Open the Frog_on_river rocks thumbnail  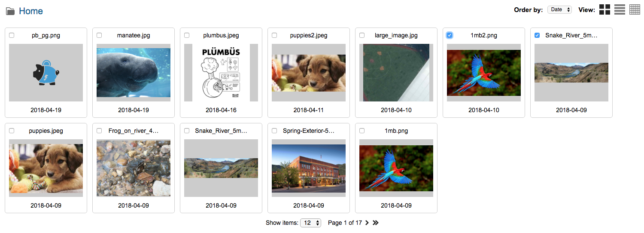[x=134, y=168]
